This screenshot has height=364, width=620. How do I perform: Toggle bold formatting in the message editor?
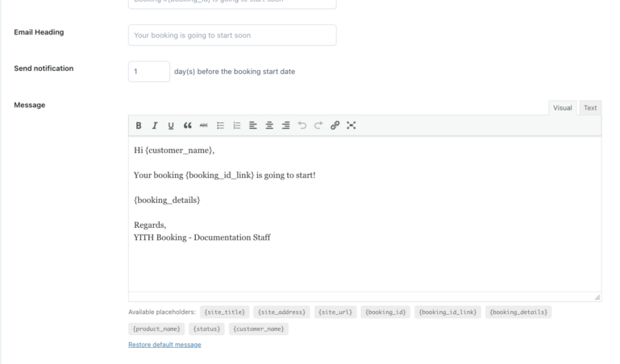coord(139,126)
